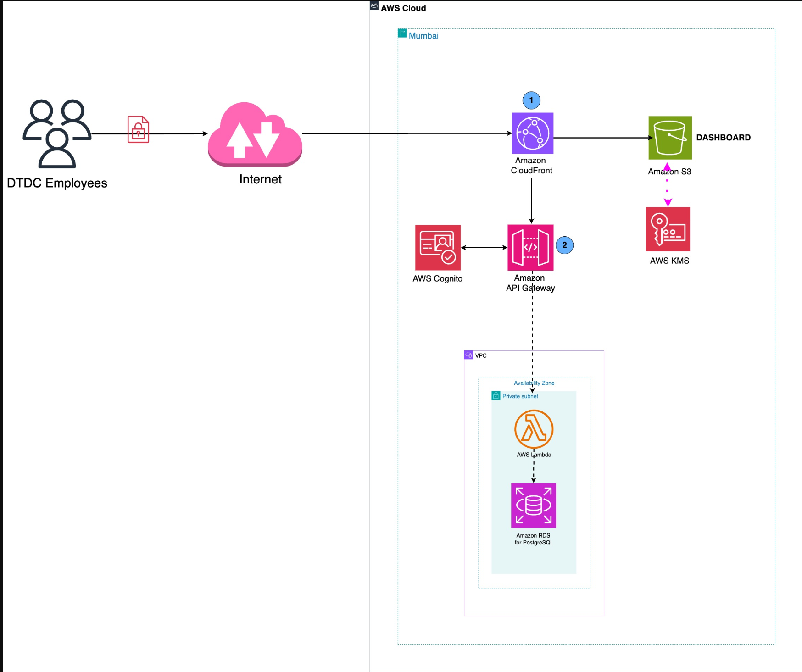Click the blue step 2 circle marker
The width and height of the screenshot is (802, 672).
pos(564,245)
